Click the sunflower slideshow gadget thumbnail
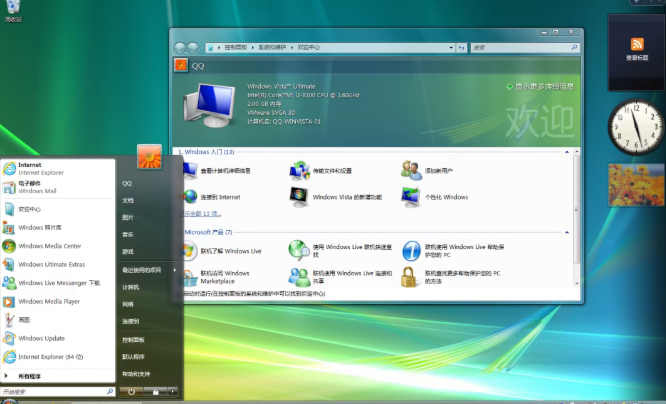The height and width of the screenshot is (404, 666). coord(636,185)
